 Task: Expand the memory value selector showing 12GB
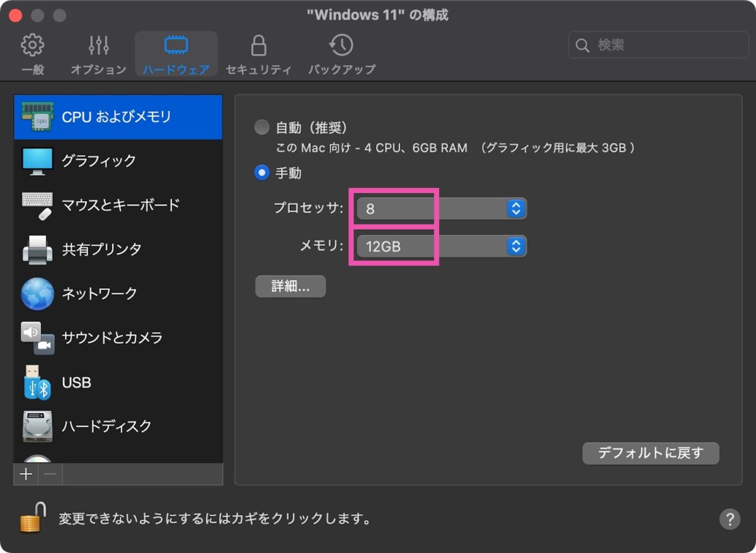tap(515, 246)
